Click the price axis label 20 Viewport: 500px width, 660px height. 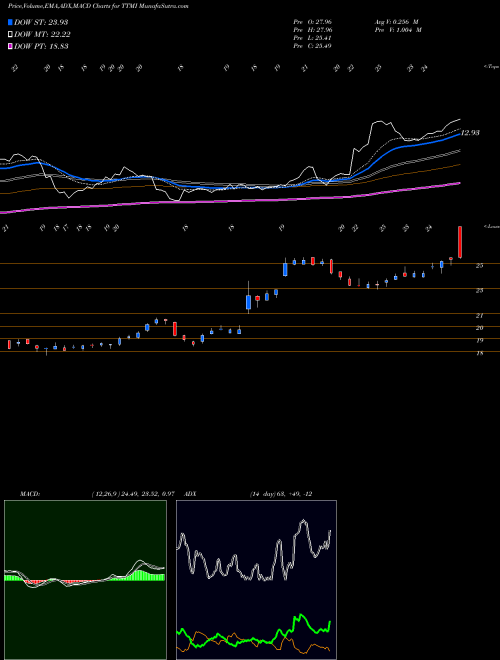click(479, 328)
